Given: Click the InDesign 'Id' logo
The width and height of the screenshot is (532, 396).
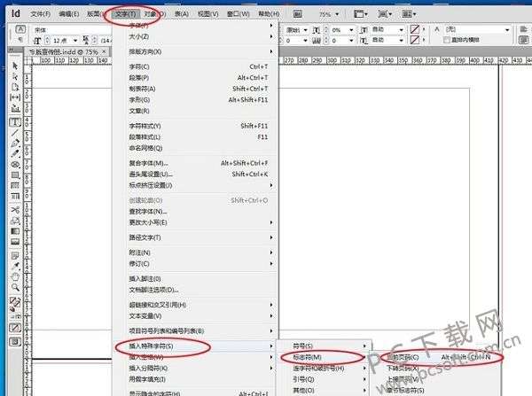Looking at the screenshot, I should point(16,13).
